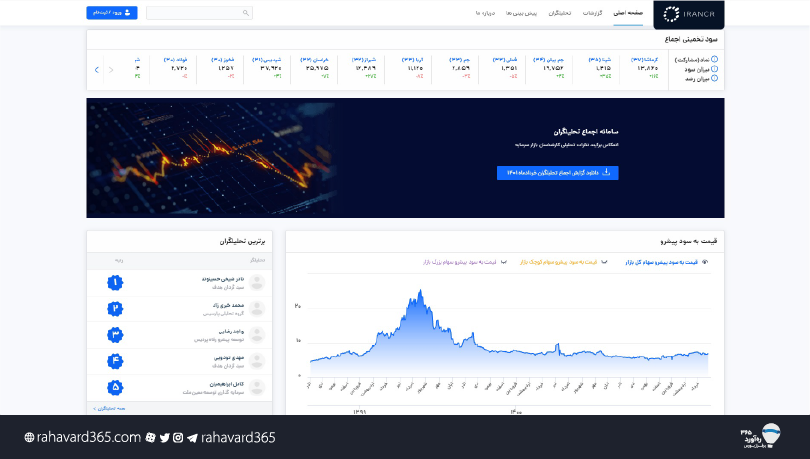Select the شپنا (35) ticker card

[x=598, y=68]
